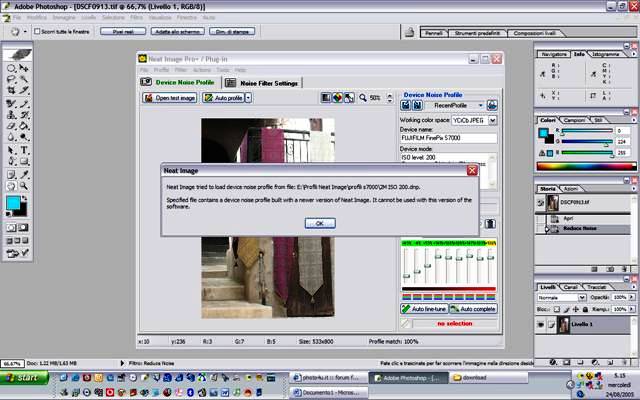Viewport: 640px width, 400px height.
Task: Select the Crop tool in the toolbox
Action: (11, 91)
